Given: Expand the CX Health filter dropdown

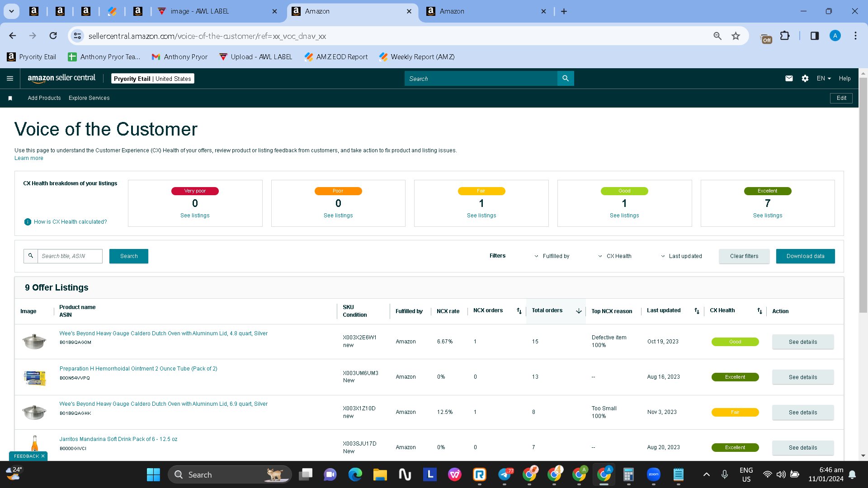Looking at the screenshot, I should 615,256.
